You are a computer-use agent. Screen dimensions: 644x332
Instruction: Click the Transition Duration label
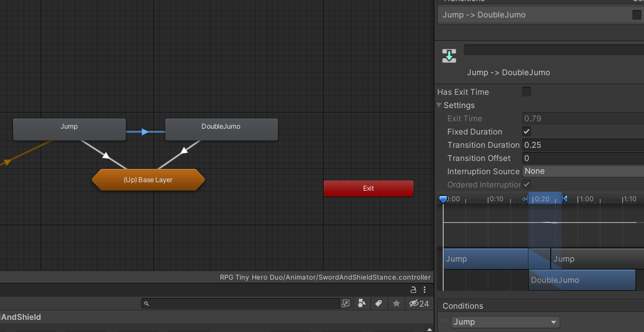tap(483, 145)
